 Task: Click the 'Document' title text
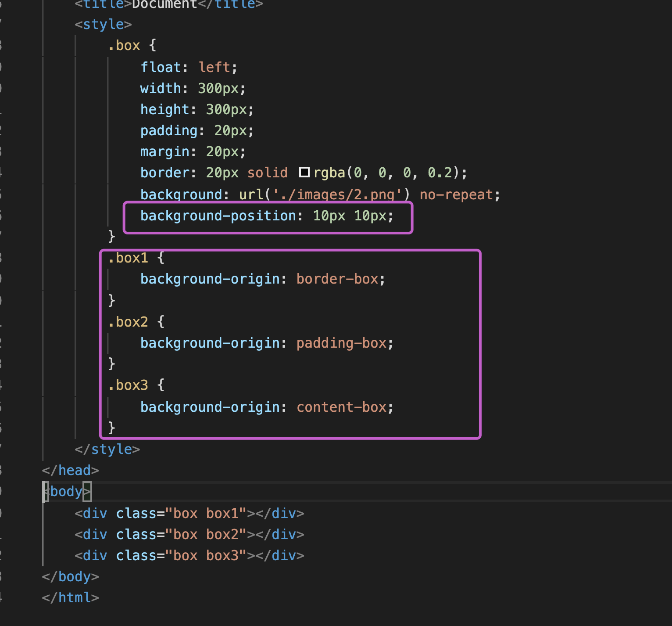click(164, 4)
